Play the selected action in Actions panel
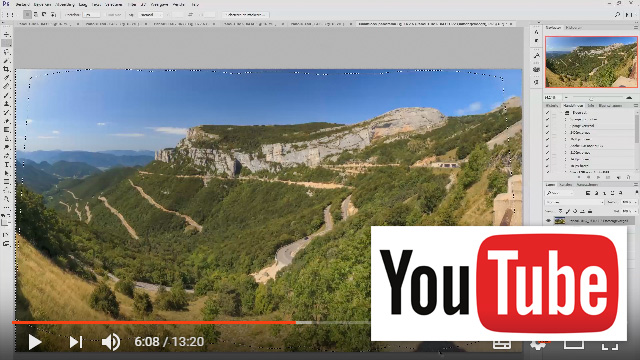Screen dimensions: 640x360 [598, 178]
